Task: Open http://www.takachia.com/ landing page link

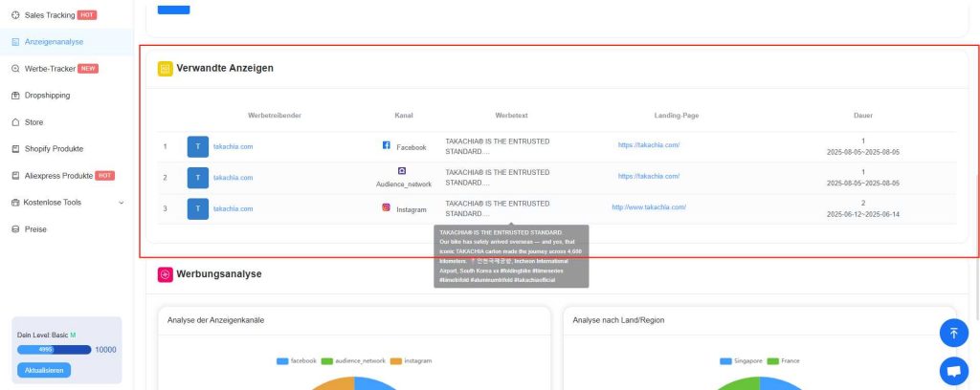Action: [649, 207]
